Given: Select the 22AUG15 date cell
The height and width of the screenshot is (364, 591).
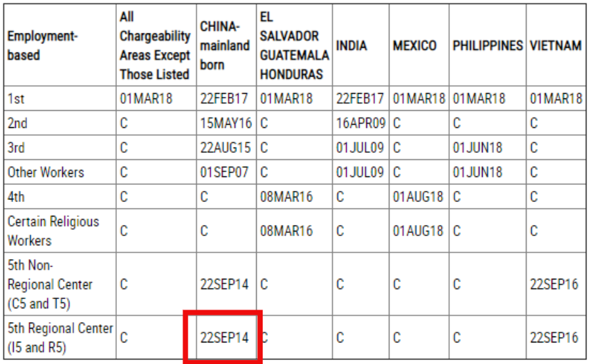Looking at the screenshot, I should [x=224, y=148].
